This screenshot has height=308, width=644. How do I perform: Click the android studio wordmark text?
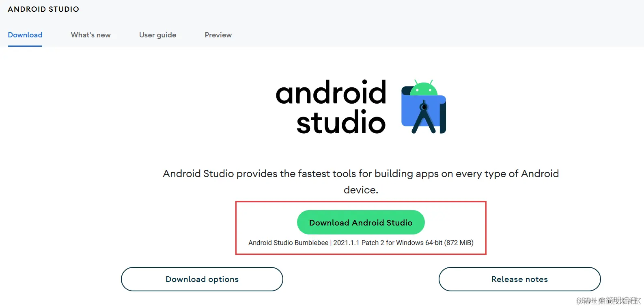(331, 107)
